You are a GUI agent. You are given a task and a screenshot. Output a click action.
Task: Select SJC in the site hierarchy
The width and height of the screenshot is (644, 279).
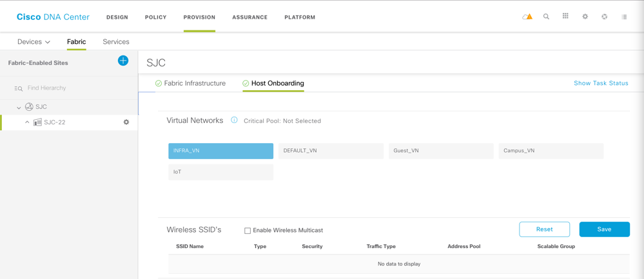[x=41, y=107]
